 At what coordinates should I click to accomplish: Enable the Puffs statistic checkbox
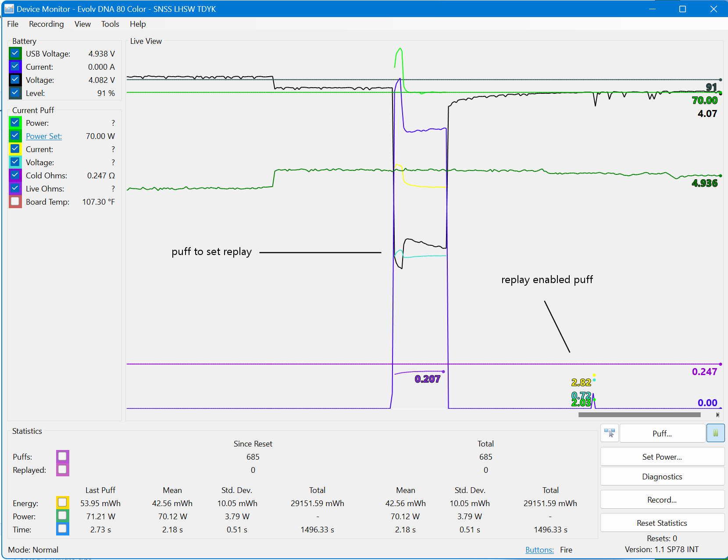(x=62, y=457)
